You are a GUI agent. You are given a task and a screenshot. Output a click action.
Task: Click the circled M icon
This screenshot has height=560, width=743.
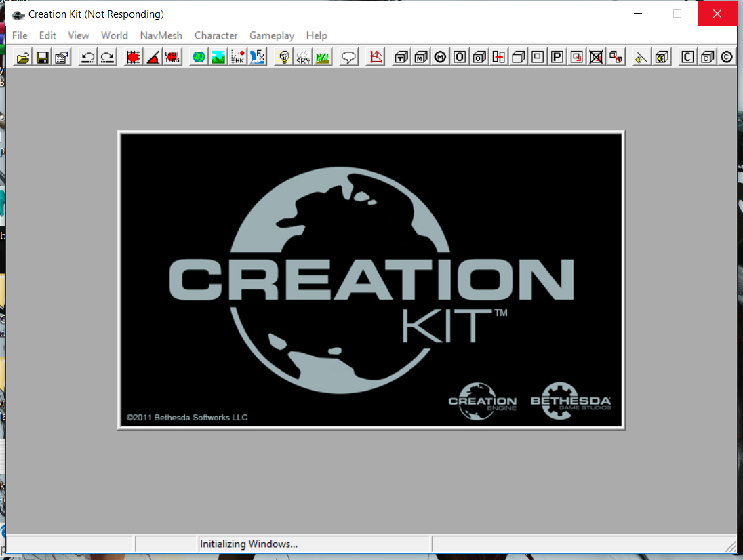pyautogui.click(x=440, y=58)
